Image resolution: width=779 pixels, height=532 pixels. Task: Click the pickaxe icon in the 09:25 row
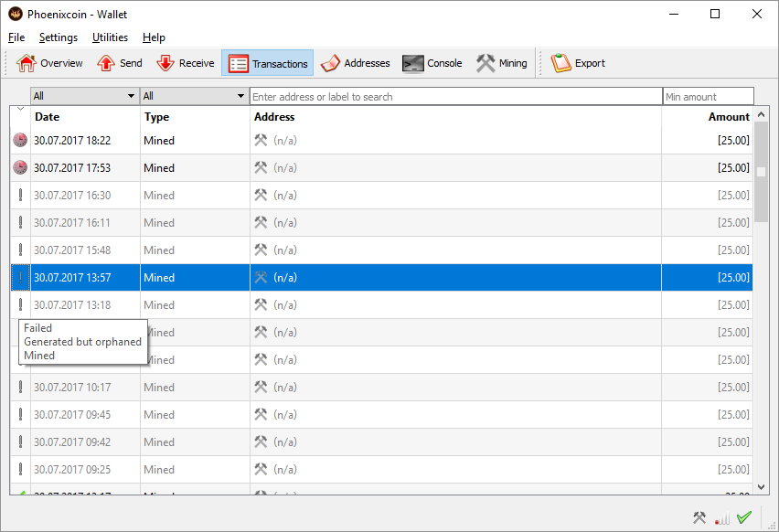[261, 468]
